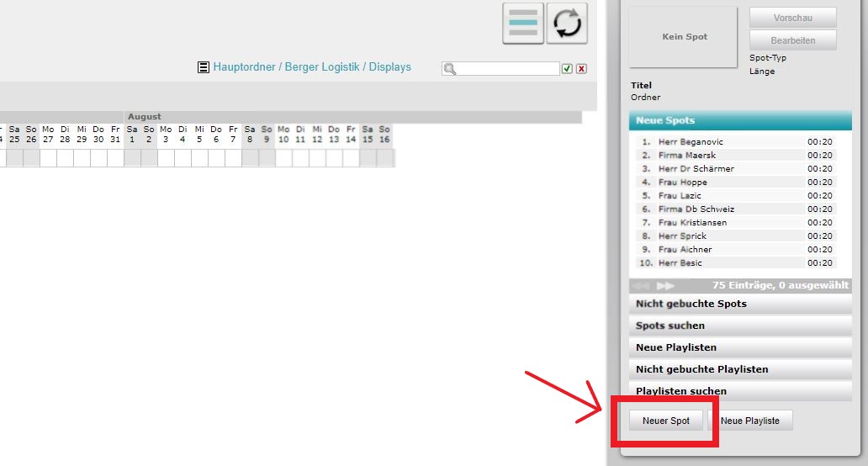868x466 pixels.
Task: Open Berger Logistik breadcrumb link
Action: pyautogui.click(x=321, y=67)
